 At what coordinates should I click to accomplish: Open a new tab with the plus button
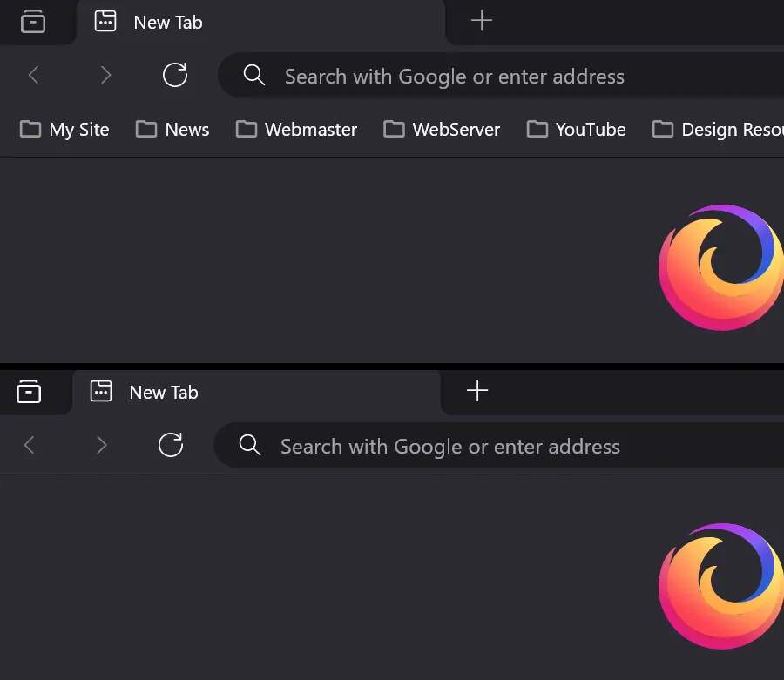click(481, 22)
